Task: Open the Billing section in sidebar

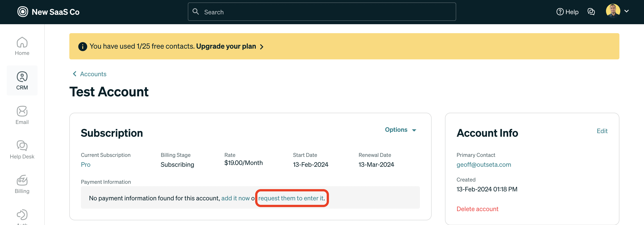Action: click(22, 184)
